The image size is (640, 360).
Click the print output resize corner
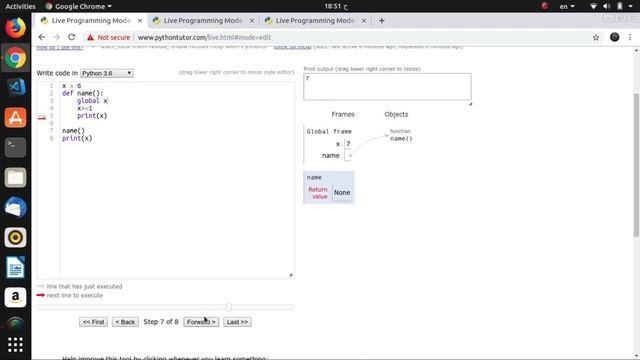click(x=470, y=104)
